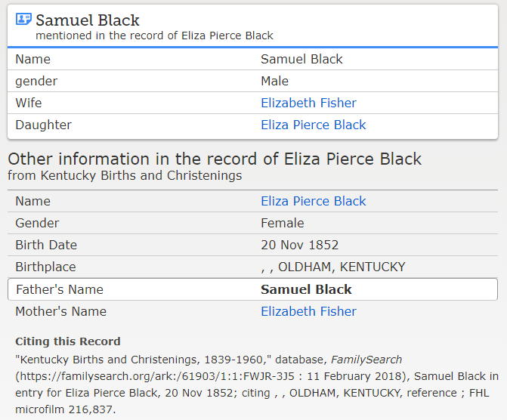Click the mentioned in the record subtitle
Screen dimensions: 507x420
point(154,36)
